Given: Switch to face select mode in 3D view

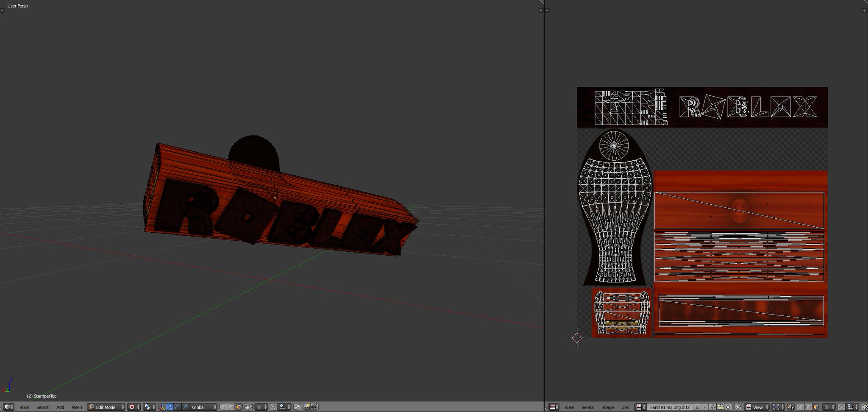Looking at the screenshot, I should tap(238, 407).
